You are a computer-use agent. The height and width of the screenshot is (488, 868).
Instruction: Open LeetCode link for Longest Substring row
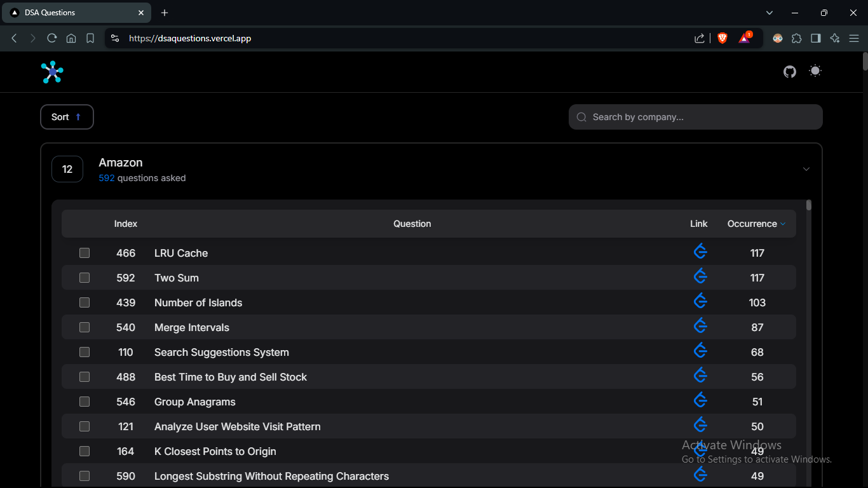pos(700,475)
